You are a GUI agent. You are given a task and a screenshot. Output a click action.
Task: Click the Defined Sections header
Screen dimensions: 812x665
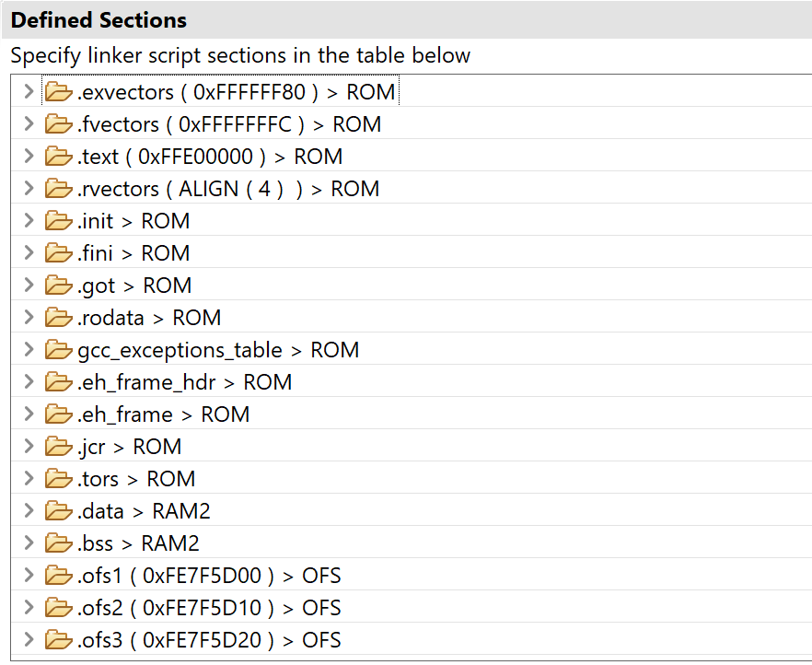pos(99,20)
